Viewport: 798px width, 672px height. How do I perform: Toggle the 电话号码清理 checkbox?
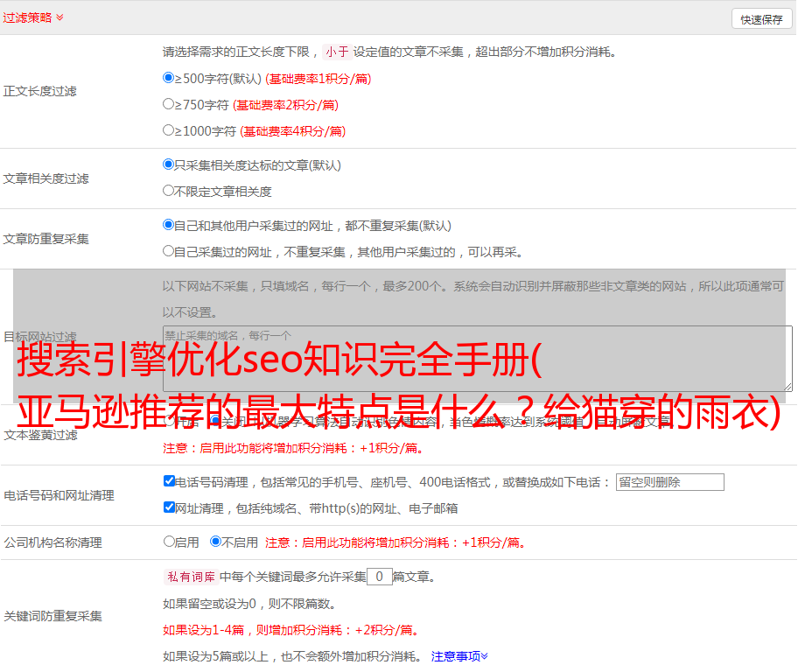(x=170, y=481)
